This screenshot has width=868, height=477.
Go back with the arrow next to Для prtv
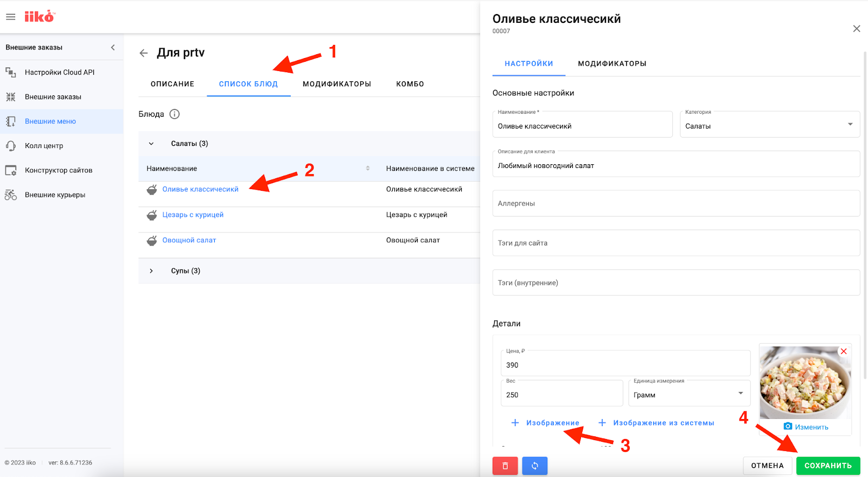click(x=144, y=53)
